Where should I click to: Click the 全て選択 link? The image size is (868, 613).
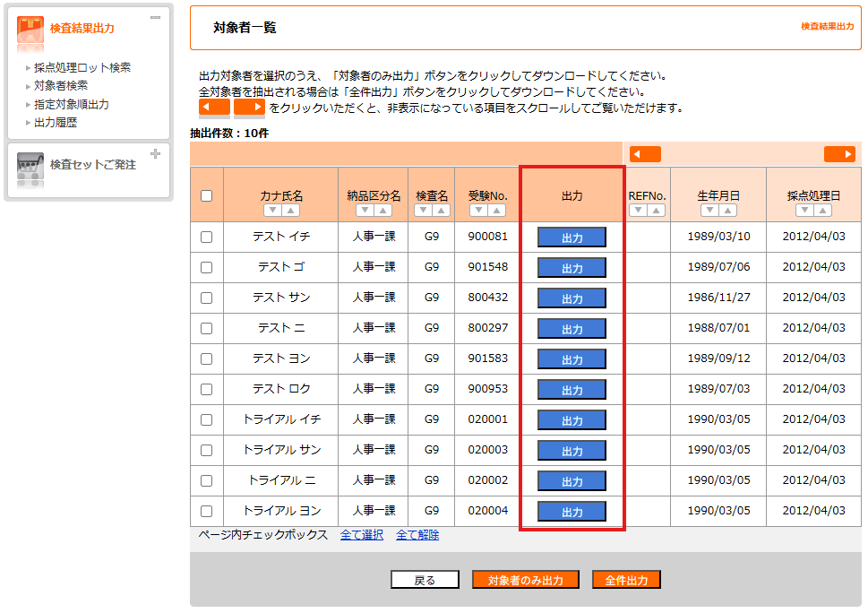[362, 535]
